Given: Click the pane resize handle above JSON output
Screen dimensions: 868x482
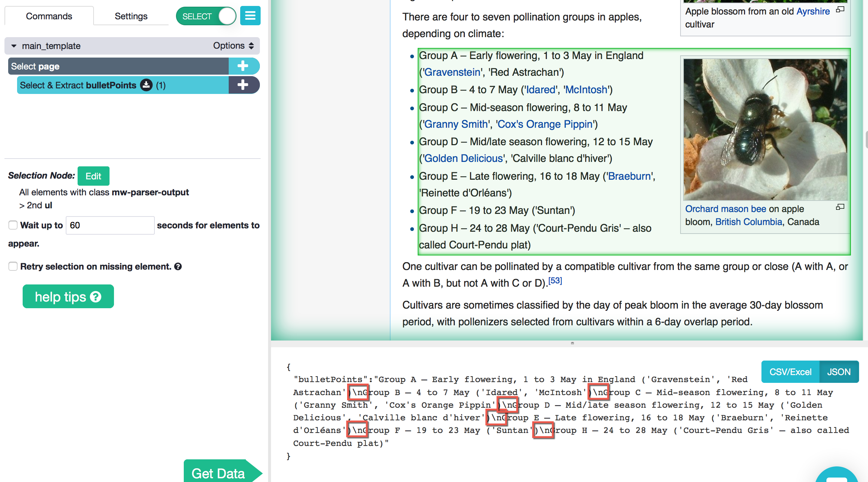Looking at the screenshot, I should 572,343.
